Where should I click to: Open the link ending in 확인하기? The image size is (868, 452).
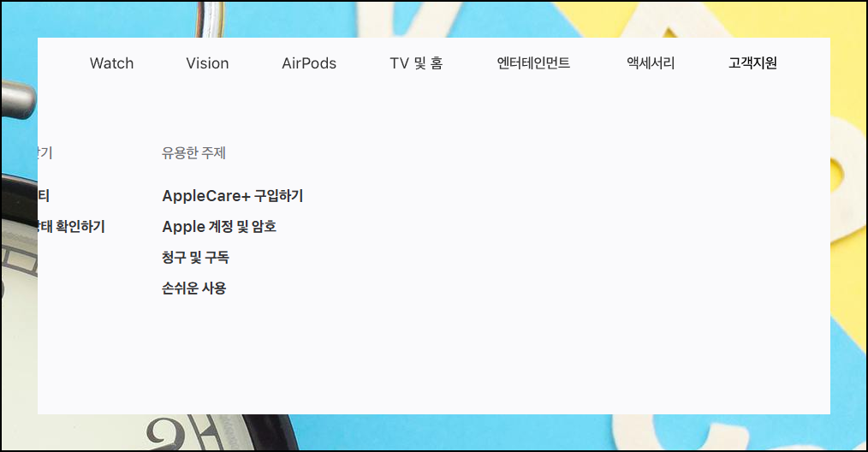coord(71,227)
